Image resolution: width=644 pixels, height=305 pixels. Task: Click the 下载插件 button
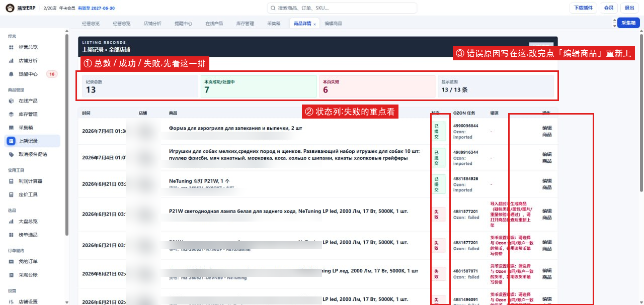[x=583, y=8]
